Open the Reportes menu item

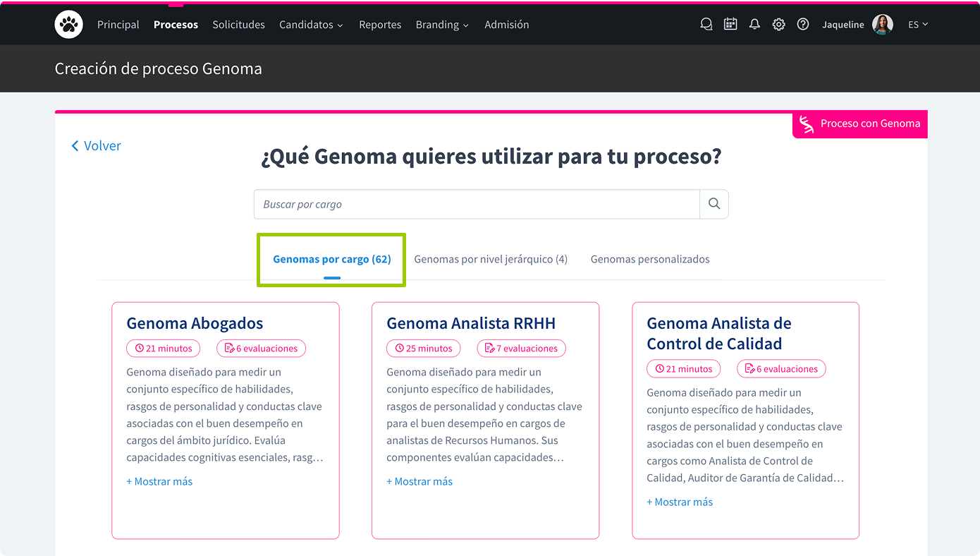(380, 25)
